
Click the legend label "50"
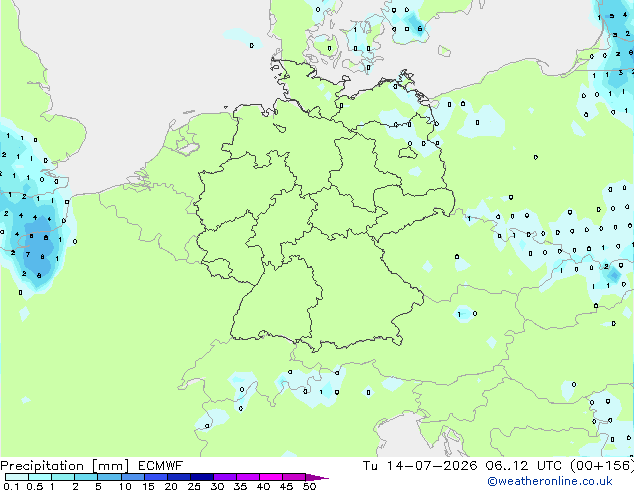[309, 486]
